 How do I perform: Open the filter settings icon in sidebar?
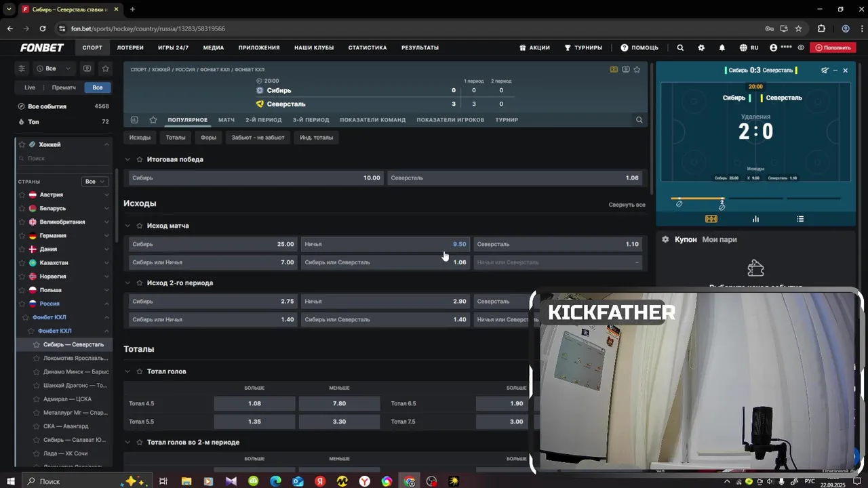(x=22, y=68)
